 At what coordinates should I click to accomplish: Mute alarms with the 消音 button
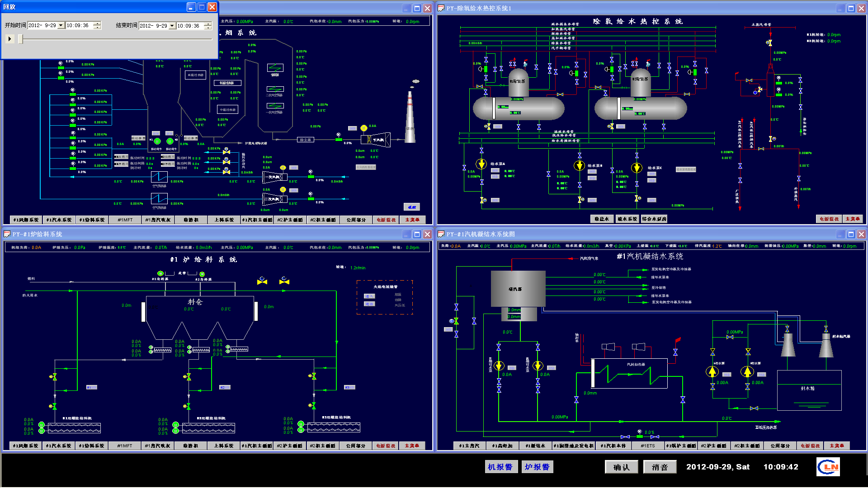(660, 467)
